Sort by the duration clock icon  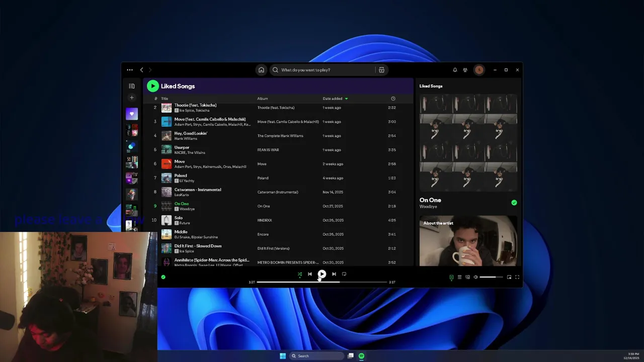(393, 99)
